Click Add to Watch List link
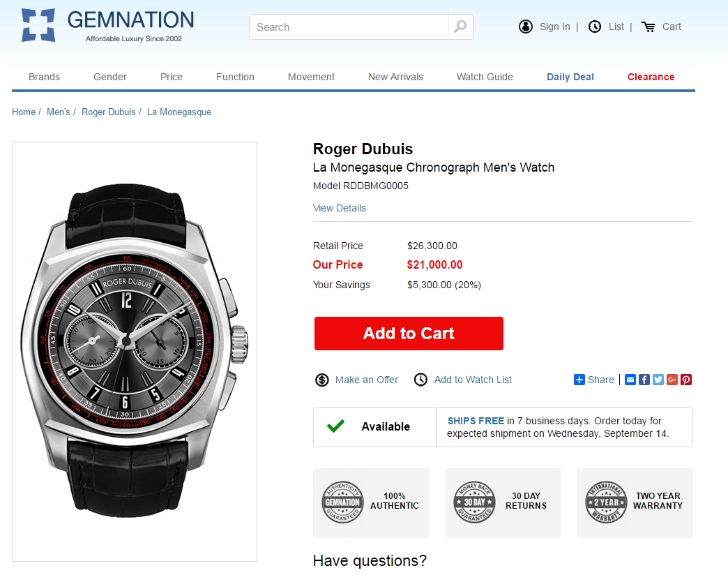 473,380
